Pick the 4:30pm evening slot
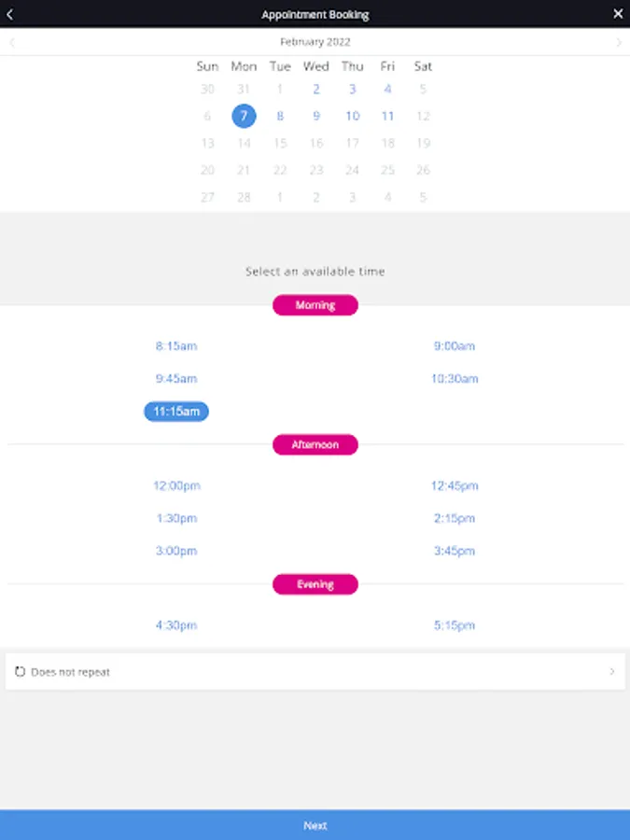Screen dimensions: 630x840 coord(175,625)
